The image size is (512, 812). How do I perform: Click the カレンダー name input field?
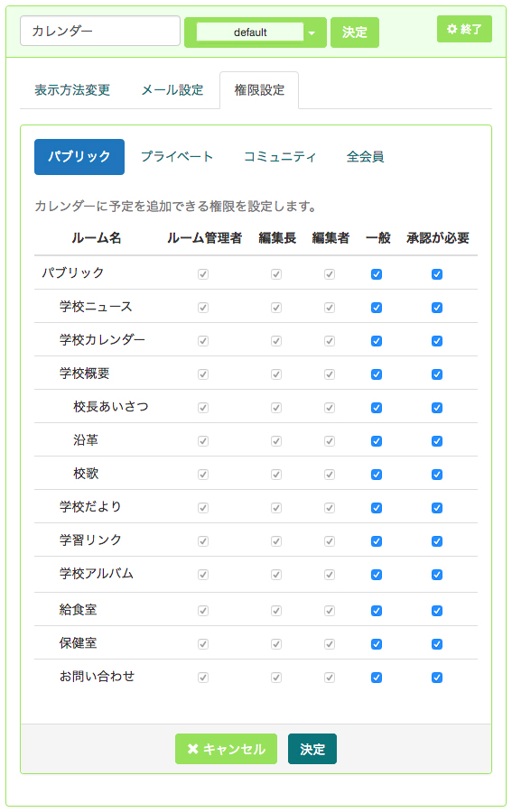click(x=100, y=31)
